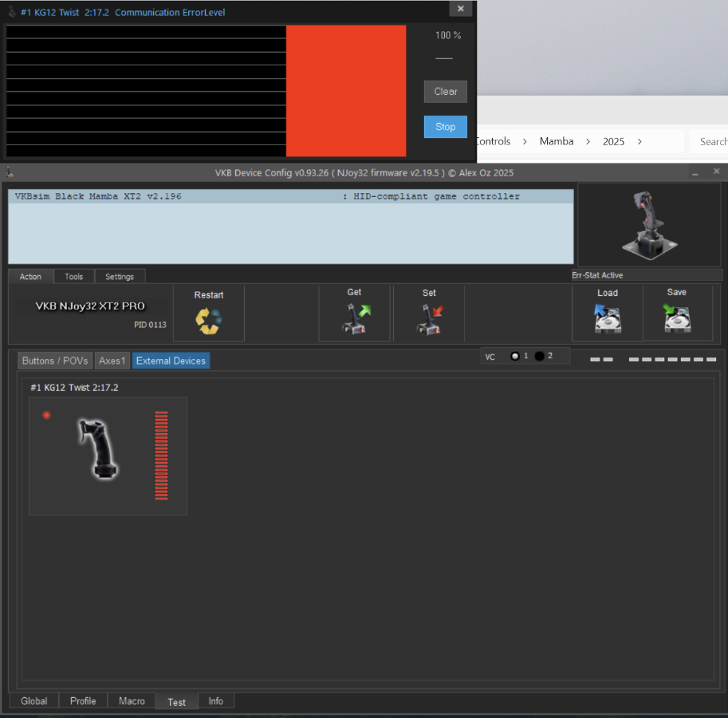The height and width of the screenshot is (718, 728).
Task: Click the Restart device icon
Action: click(x=209, y=321)
